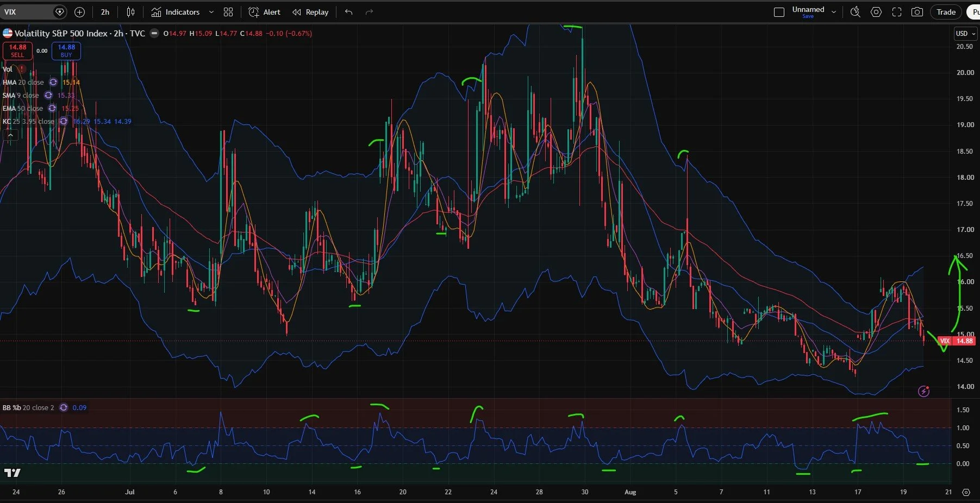Expand the chevron next to Unnamed layout
The height and width of the screenshot is (503, 980).
coord(834,12)
